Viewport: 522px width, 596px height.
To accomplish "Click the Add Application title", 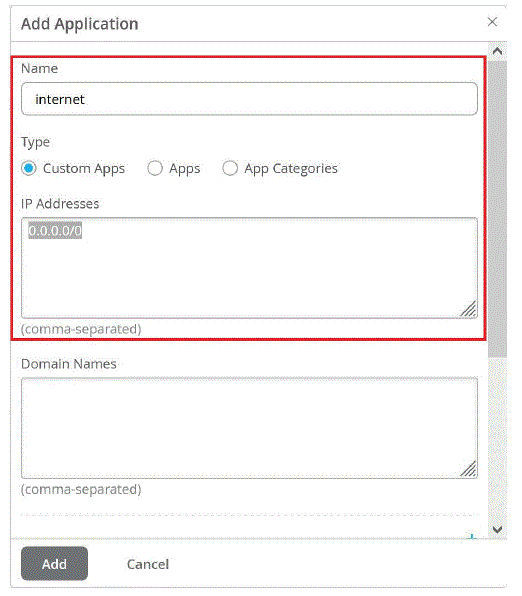I will coord(79,24).
